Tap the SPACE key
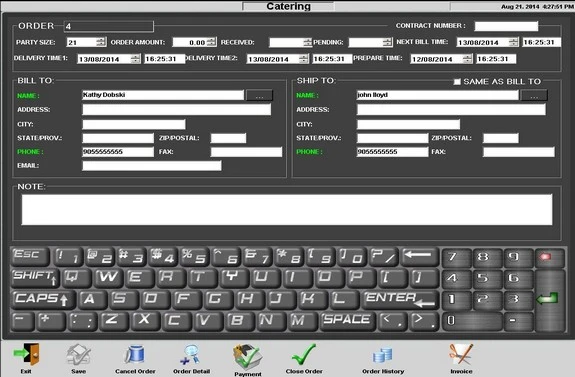 tap(347, 321)
